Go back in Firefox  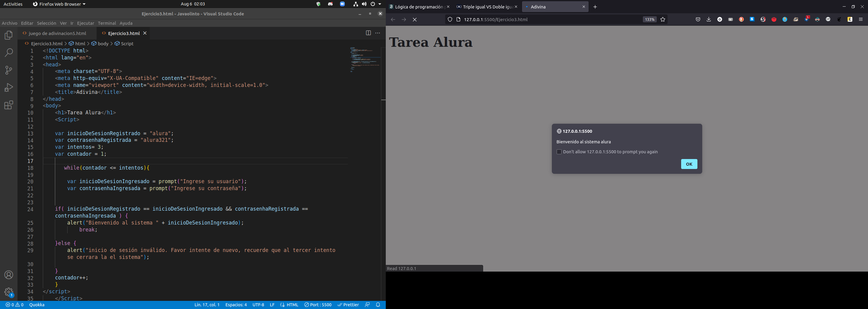pyautogui.click(x=393, y=20)
